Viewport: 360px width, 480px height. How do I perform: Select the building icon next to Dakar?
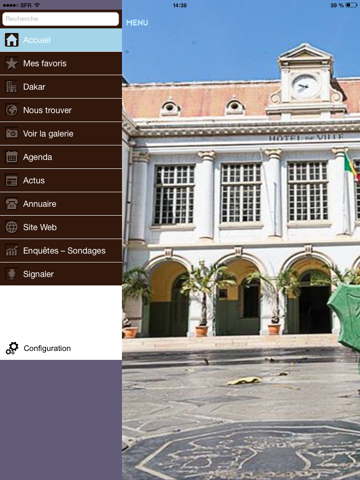tap(12, 87)
